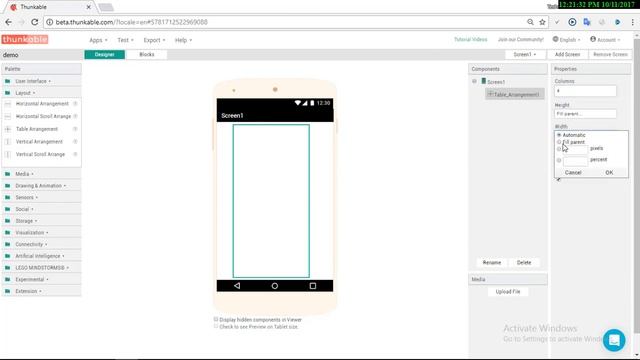Click the Height Fill parent field
This screenshot has height=360, width=640.
tap(585, 114)
